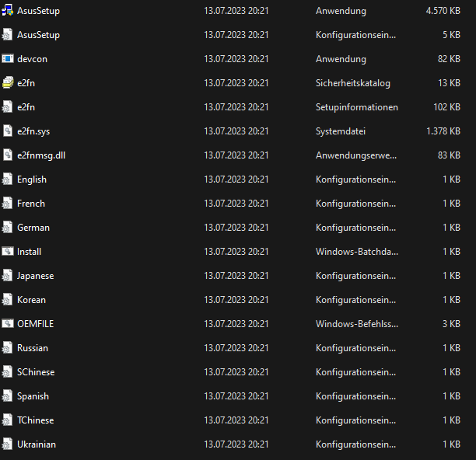476x460 pixels.
Task: Click the Sicherheitskatalog type cell
Action: pyautogui.click(x=353, y=83)
